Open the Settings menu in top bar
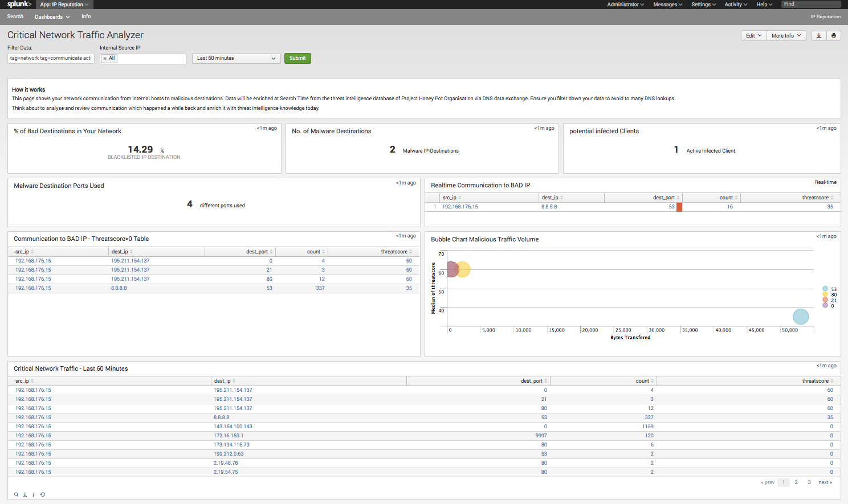The height and width of the screenshot is (504, 848). pyautogui.click(x=703, y=5)
